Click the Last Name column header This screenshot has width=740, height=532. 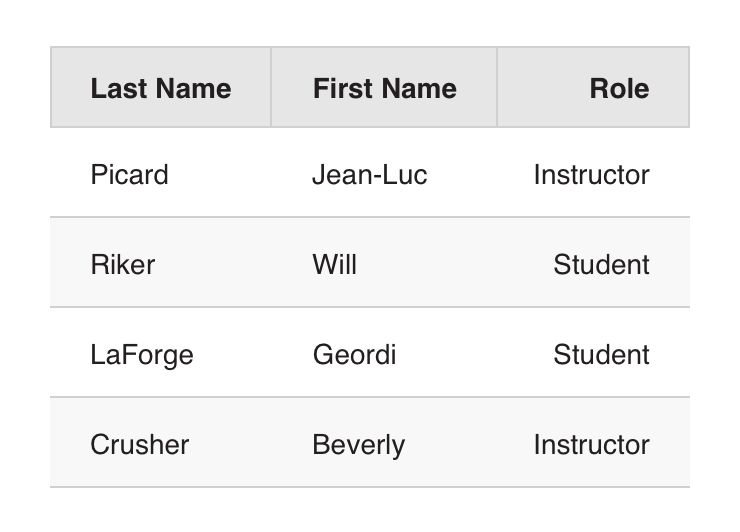161,88
